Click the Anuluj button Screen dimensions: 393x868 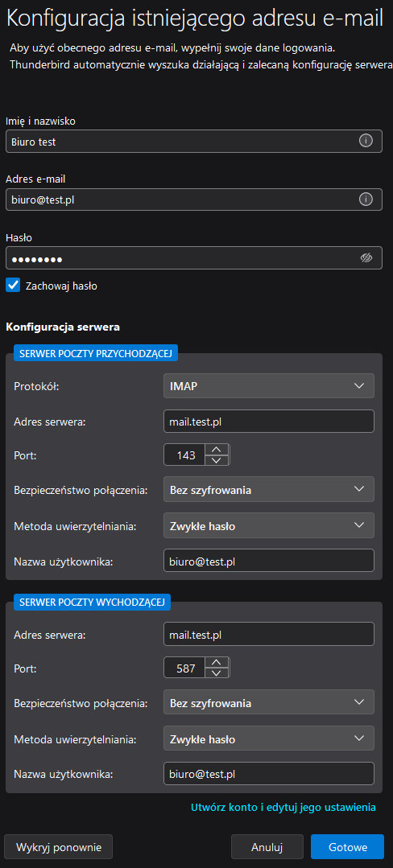point(267,847)
